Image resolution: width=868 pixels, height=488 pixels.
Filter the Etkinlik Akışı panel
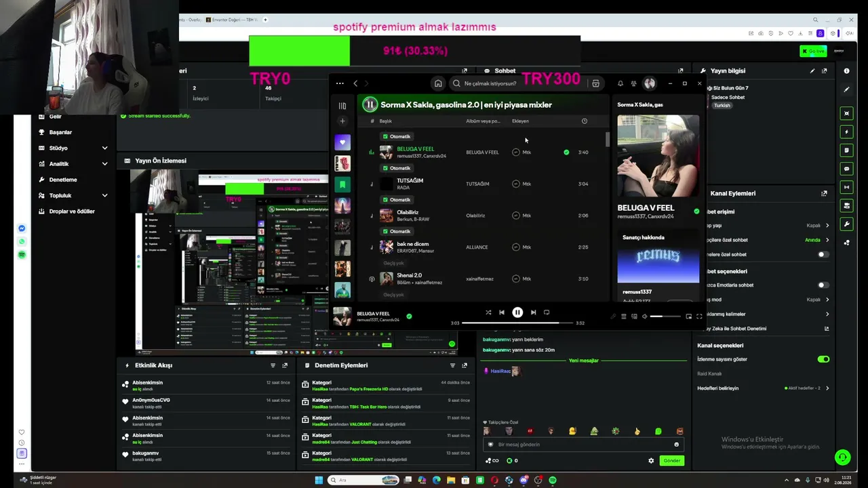[273, 365]
